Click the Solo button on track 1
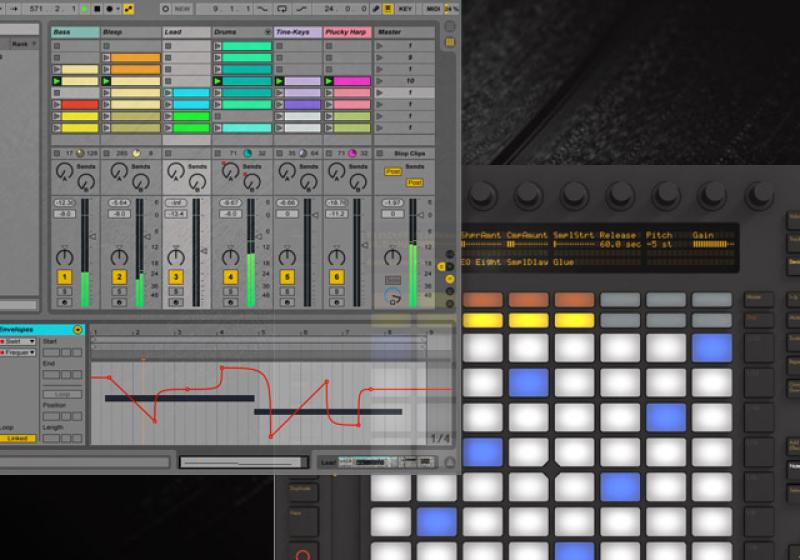The height and width of the screenshot is (560, 800). pyautogui.click(x=65, y=291)
